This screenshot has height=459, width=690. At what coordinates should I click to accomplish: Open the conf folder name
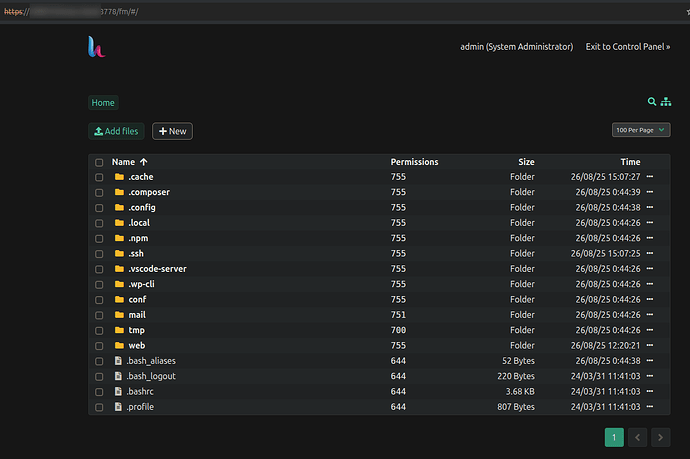(x=137, y=299)
